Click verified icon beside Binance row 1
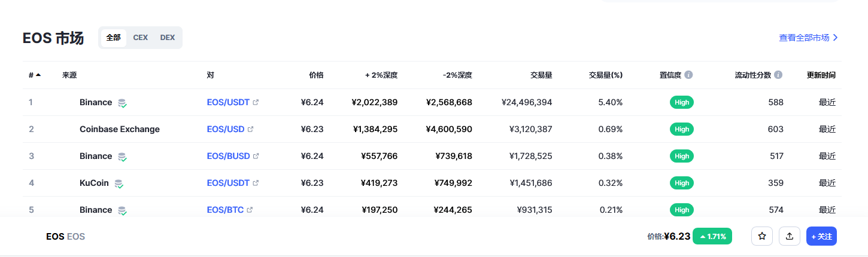This screenshot has width=868, height=257. [122, 103]
